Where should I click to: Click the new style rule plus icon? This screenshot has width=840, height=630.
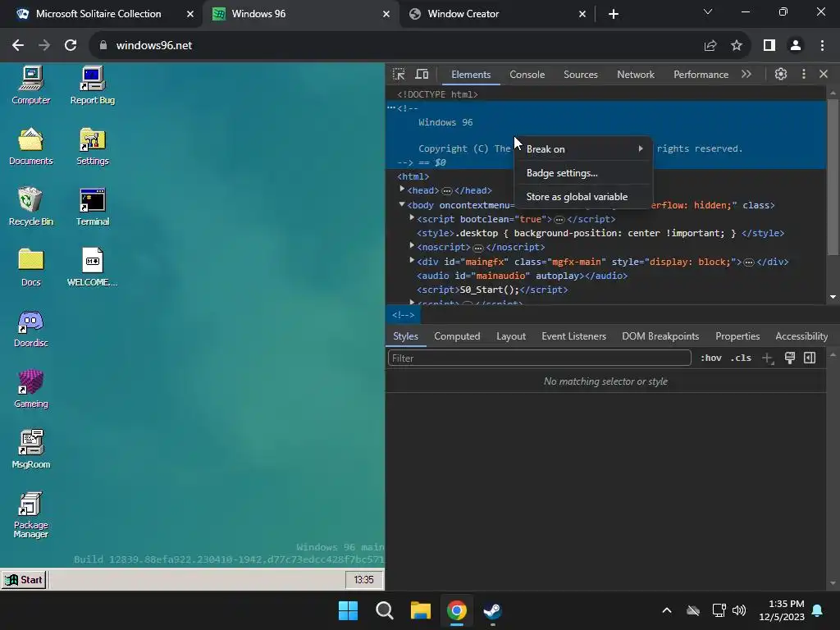(768, 358)
